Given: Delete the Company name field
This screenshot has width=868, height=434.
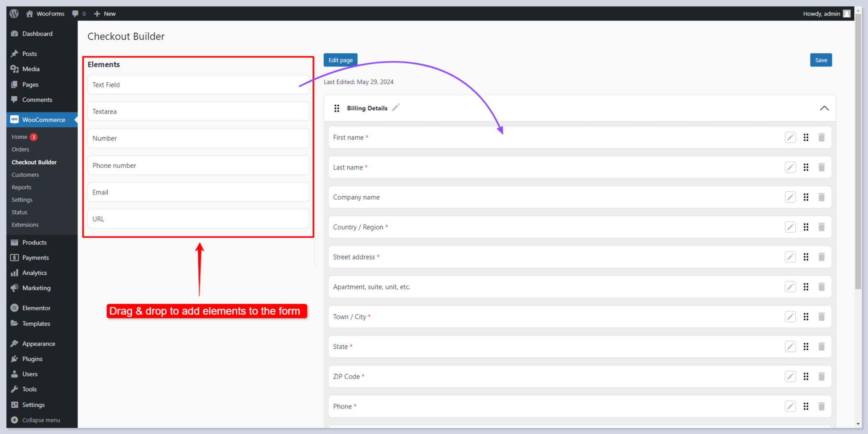Looking at the screenshot, I should coord(821,197).
